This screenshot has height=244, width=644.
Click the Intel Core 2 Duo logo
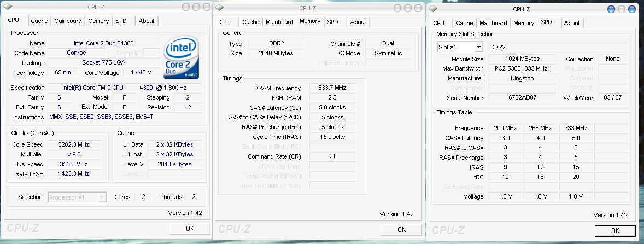tap(182, 57)
